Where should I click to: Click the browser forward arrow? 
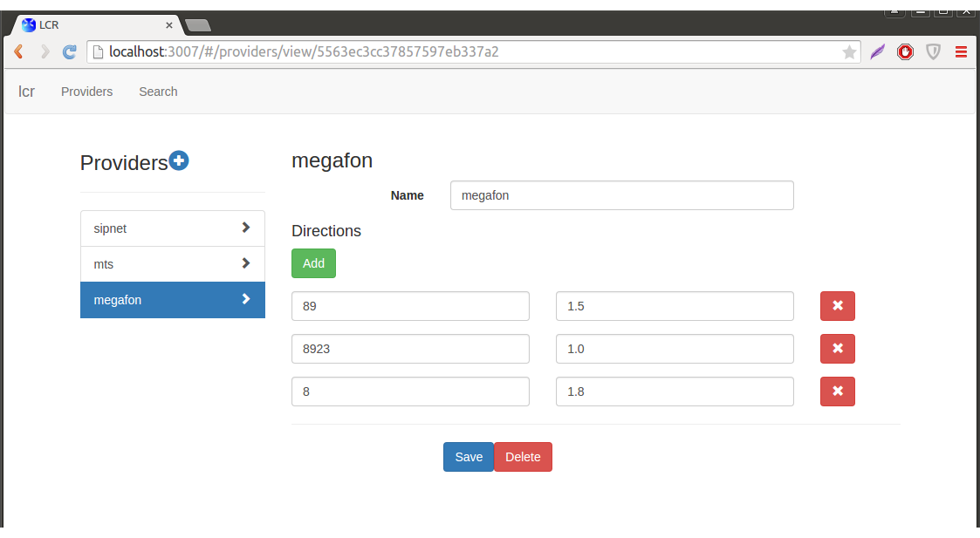(x=45, y=51)
